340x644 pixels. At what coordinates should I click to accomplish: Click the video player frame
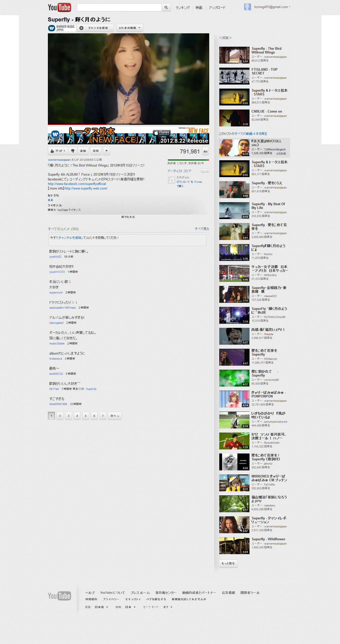[x=129, y=78]
